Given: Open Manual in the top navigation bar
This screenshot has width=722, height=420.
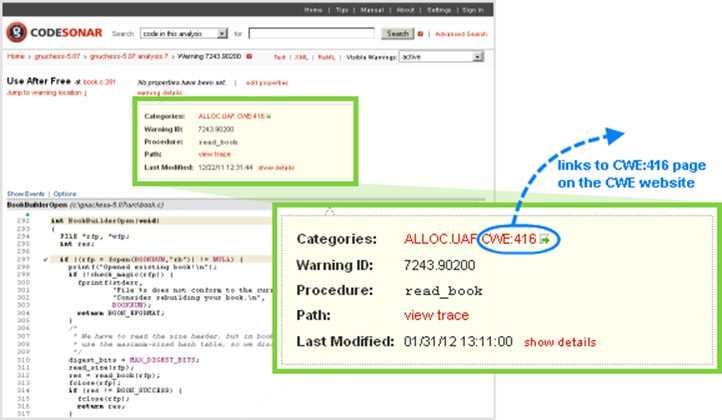Looking at the screenshot, I should coord(372,10).
